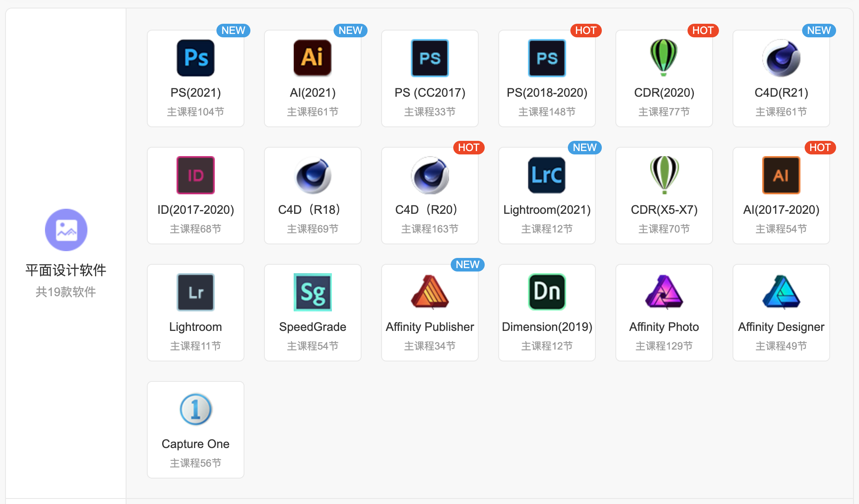Click 主课程129节 under Affinity Photo

[664, 346]
